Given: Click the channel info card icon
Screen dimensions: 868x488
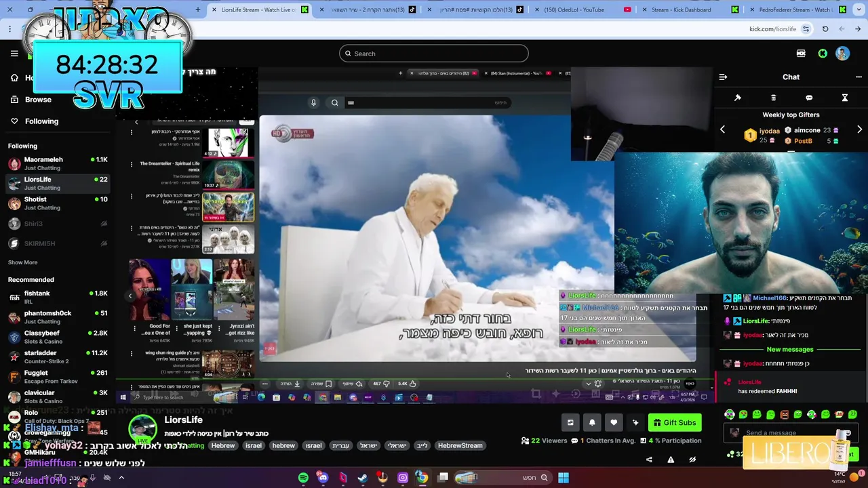Looking at the screenshot, I should [570, 422].
